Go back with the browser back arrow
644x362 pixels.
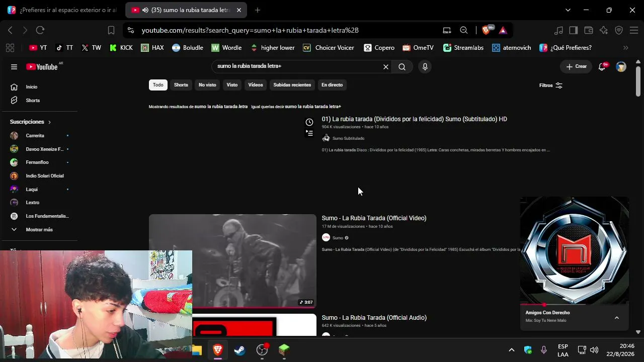[x=10, y=30]
